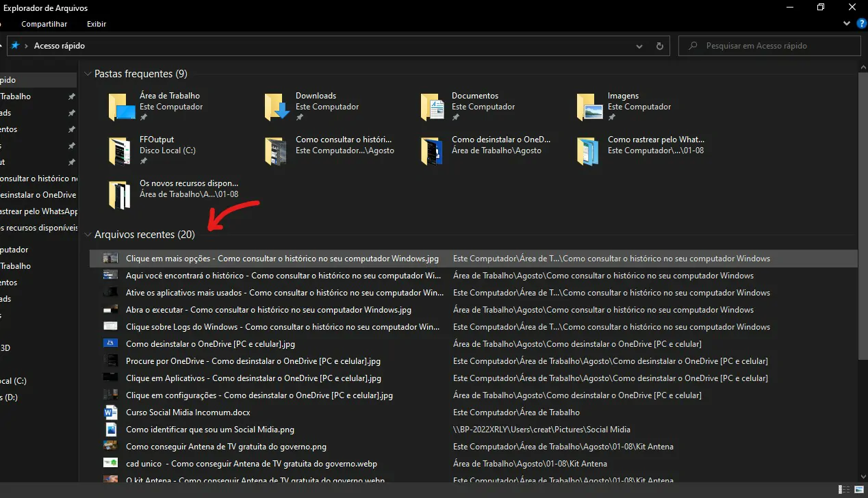Open the Compartilhar ribbon tab

coord(44,24)
